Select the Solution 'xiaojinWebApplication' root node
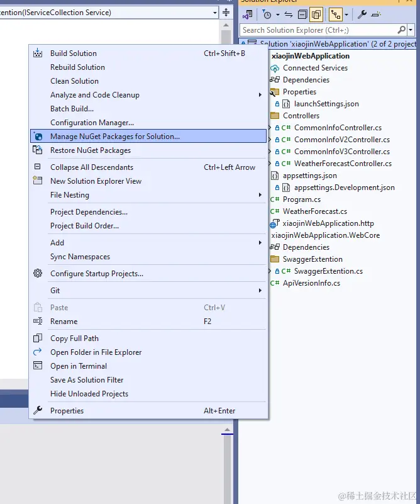Image resolution: width=420 pixels, height=504 pixels. point(338,43)
